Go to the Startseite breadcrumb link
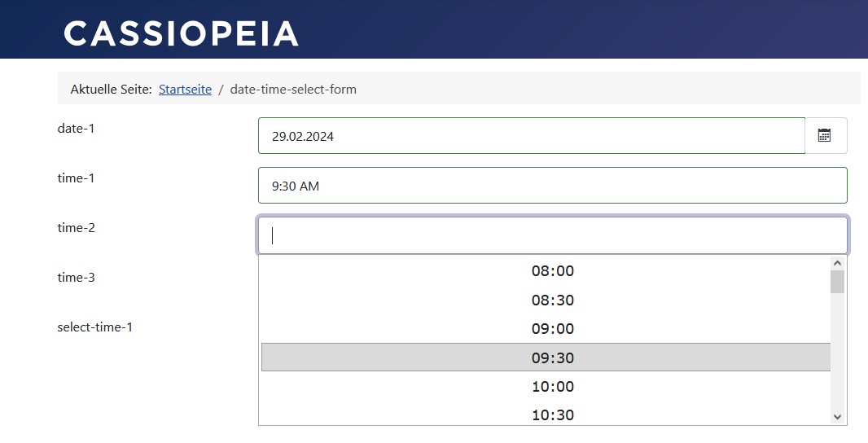The height and width of the screenshot is (443, 868). click(x=185, y=90)
